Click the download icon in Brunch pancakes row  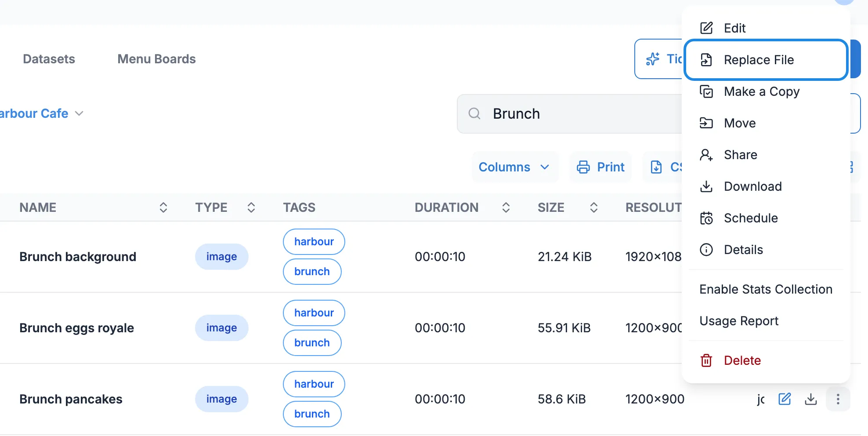(810, 399)
